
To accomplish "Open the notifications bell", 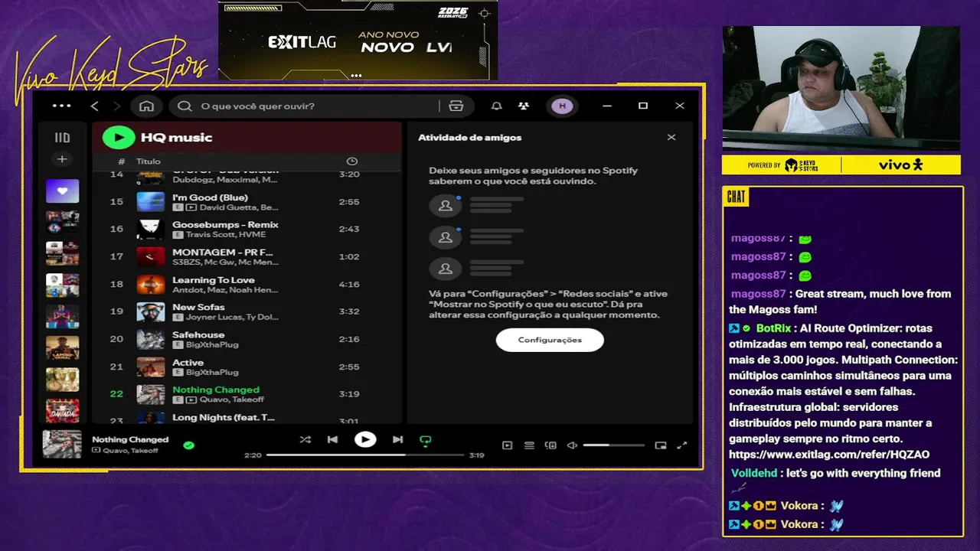I will pyautogui.click(x=497, y=106).
